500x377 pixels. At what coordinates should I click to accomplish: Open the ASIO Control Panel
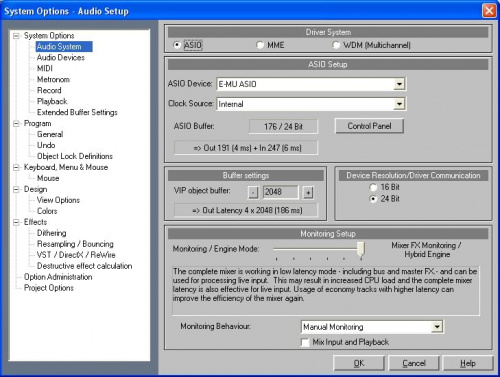point(369,126)
